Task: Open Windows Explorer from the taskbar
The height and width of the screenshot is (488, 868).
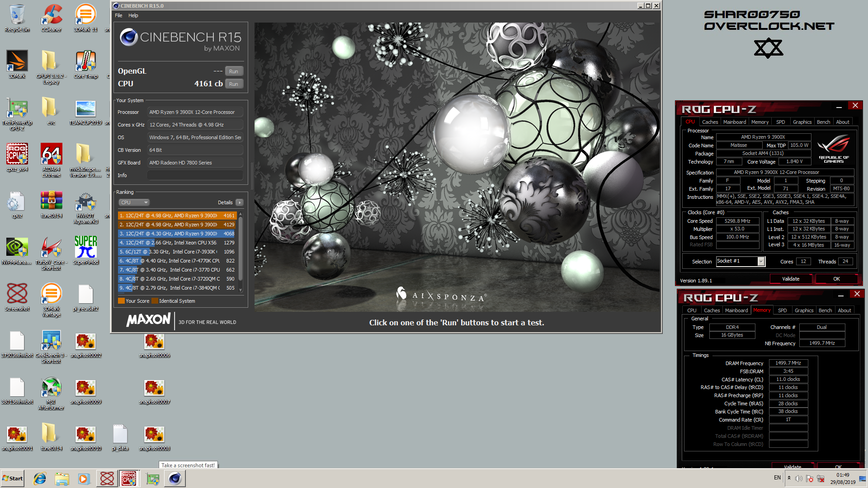Action: pos(62,479)
